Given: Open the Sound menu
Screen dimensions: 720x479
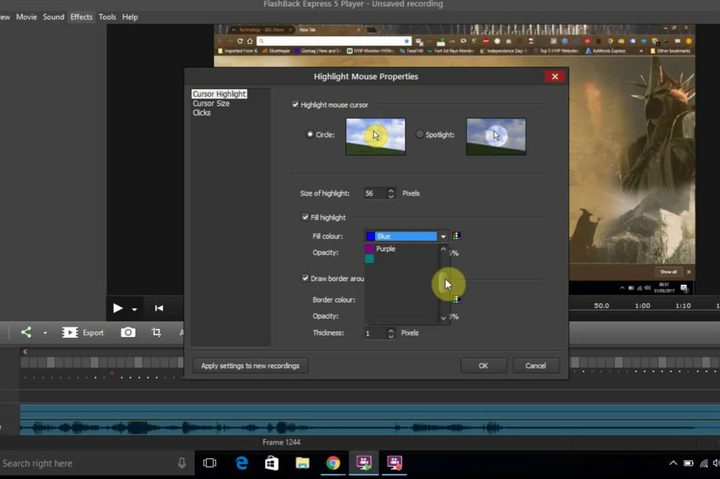Looking at the screenshot, I should [x=54, y=17].
